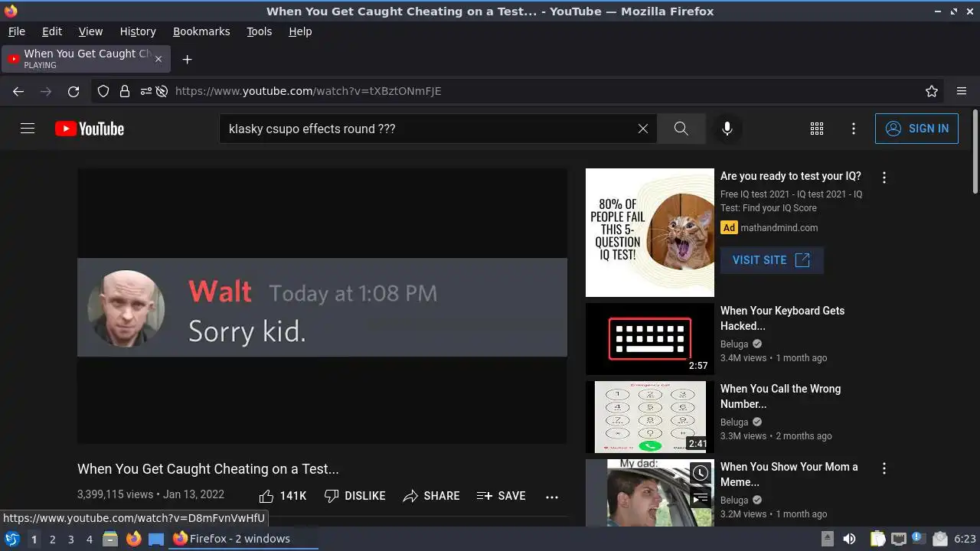
Task: Open 'When Your Keyboard Gets Hacked...' video title
Action: tap(782, 318)
